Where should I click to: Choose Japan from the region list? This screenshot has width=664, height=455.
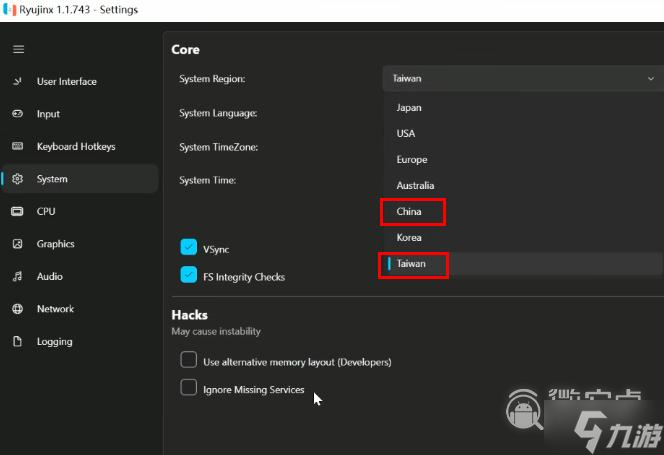click(x=523, y=108)
